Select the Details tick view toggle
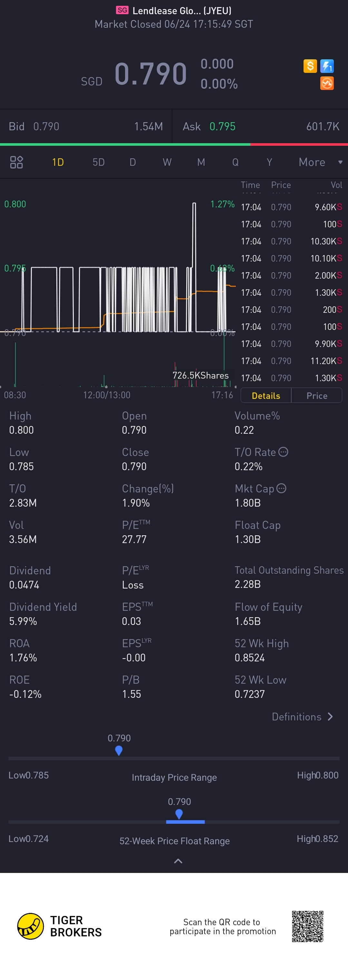This screenshot has height=980, width=348. coord(266,396)
